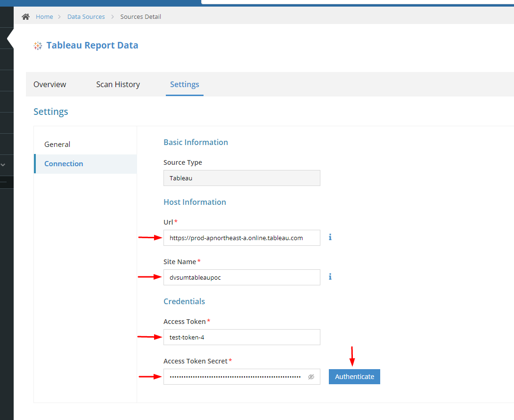Viewport: 514px width, 420px height.
Task: Open the General settings section
Action: tap(86, 145)
